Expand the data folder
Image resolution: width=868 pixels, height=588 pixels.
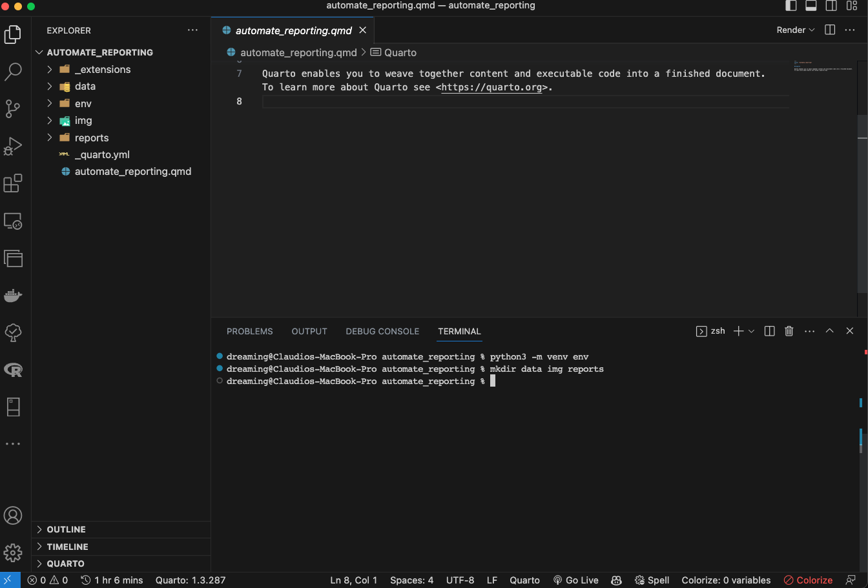85,86
